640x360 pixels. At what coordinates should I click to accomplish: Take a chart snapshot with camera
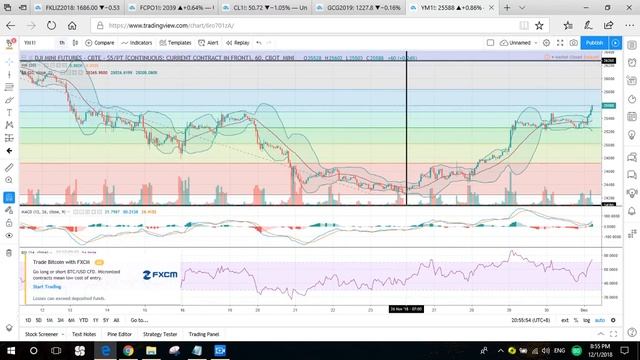tap(573, 43)
